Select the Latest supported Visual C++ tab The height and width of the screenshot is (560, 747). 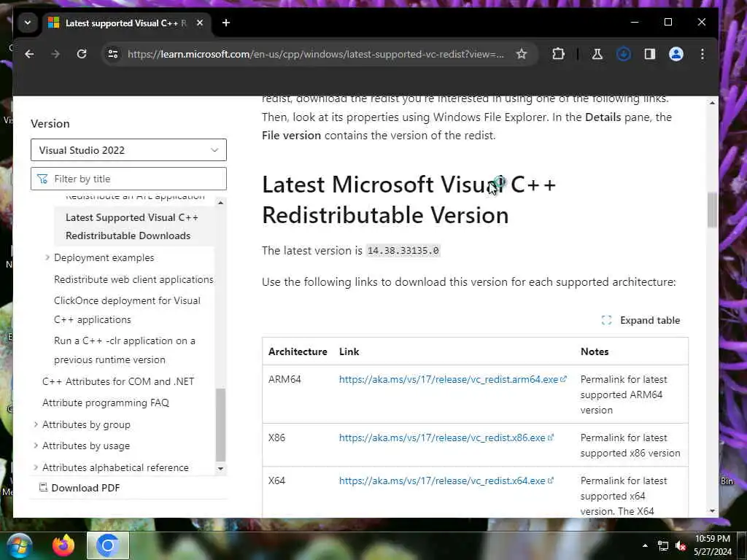(126, 23)
